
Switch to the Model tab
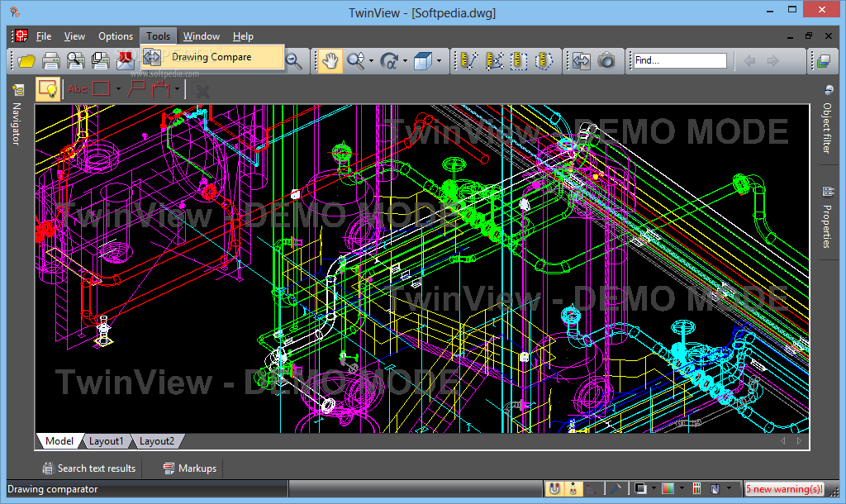[x=59, y=441]
